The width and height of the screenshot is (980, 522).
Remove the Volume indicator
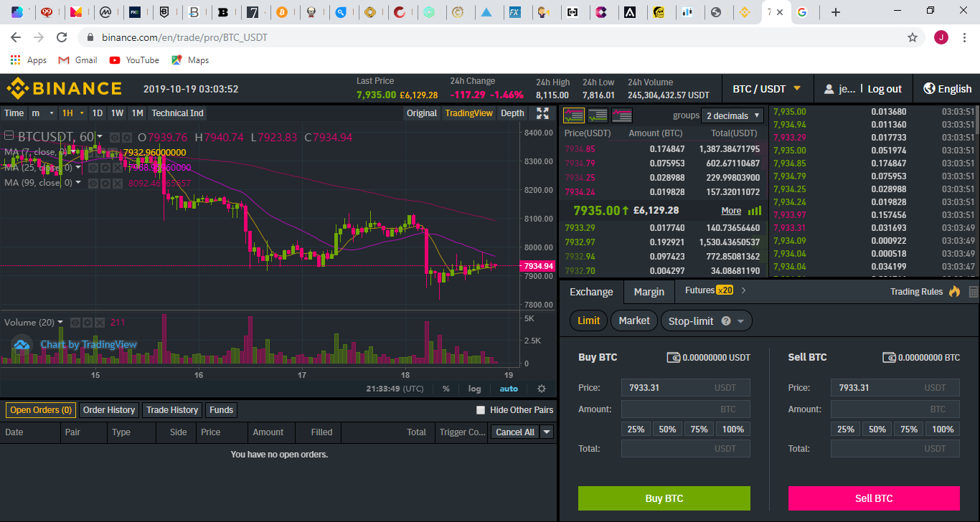coord(99,323)
